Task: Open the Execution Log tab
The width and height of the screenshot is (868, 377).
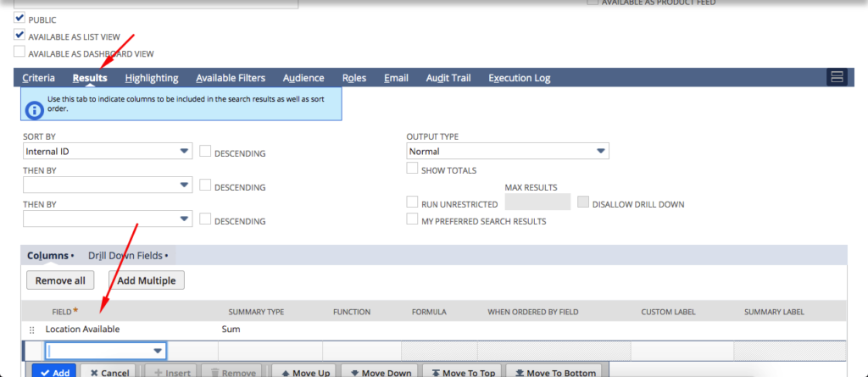Action: click(520, 78)
